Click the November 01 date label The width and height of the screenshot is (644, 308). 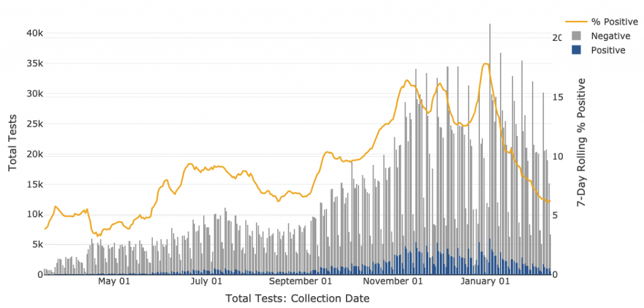395,282
